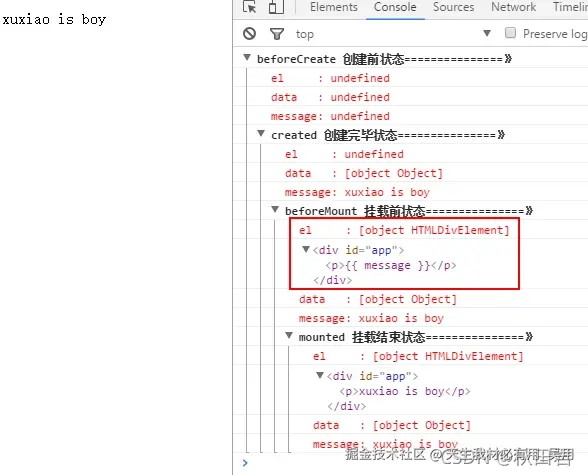Open the Network tab
Image resolution: width=588 pixels, height=475 pixels.
coord(513,7)
